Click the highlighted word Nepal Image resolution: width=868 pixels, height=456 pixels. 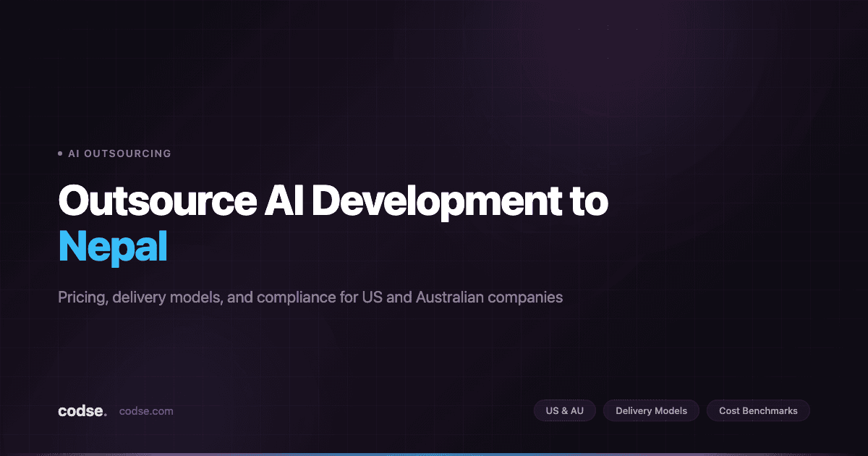coord(113,247)
